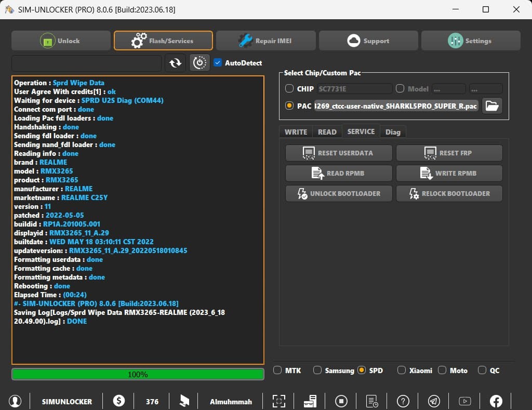The height and width of the screenshot is (410, 532).
Task: Select the Xiaomi platform radio button
Action: tap(402, 370)
